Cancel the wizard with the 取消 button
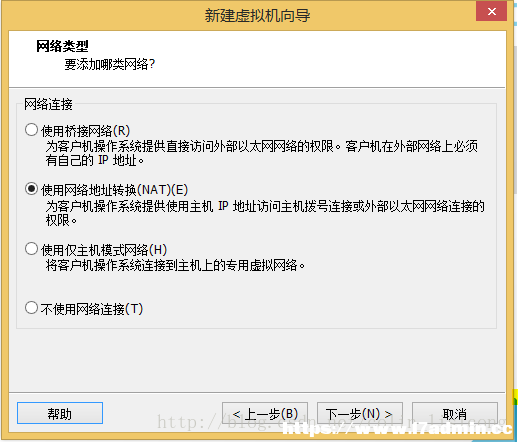518x442 pixels. [455, 413]
